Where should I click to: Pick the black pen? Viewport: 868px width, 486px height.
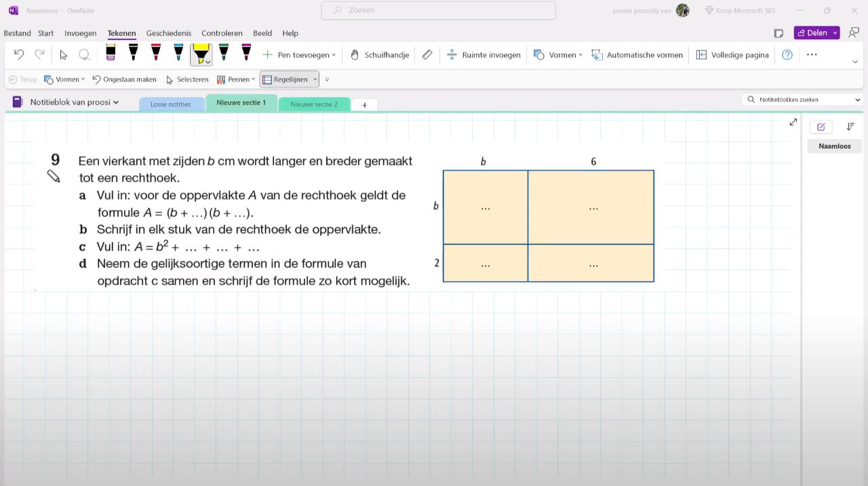tap(133, 53)
